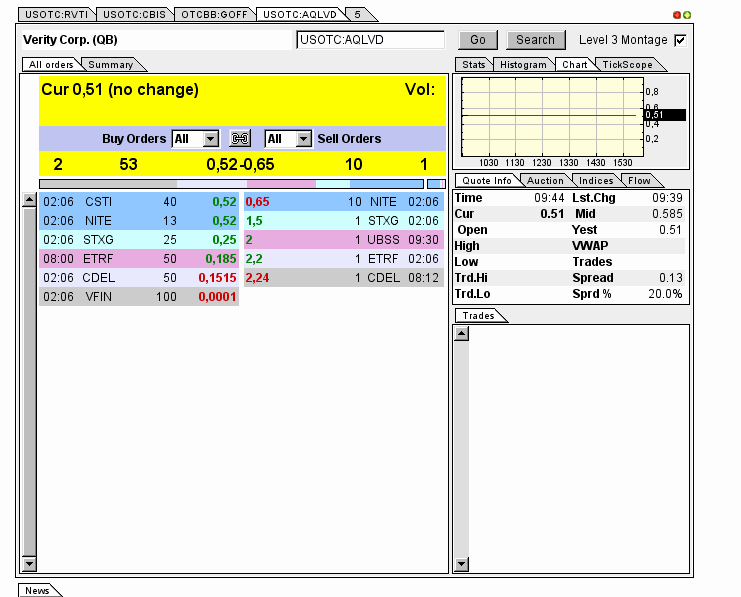
Task: Open the Sell Orders All dropdown
Action: tap(288, 138)
